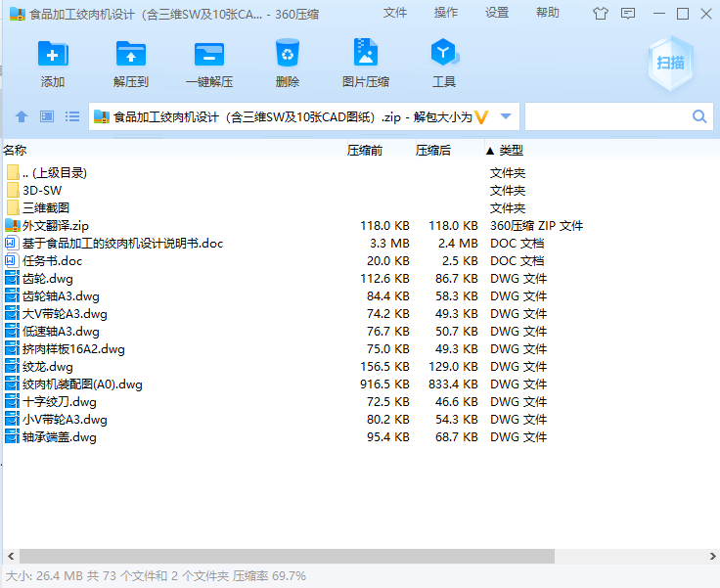
Task: Open the 文件 menu
Action: (395, 13)
